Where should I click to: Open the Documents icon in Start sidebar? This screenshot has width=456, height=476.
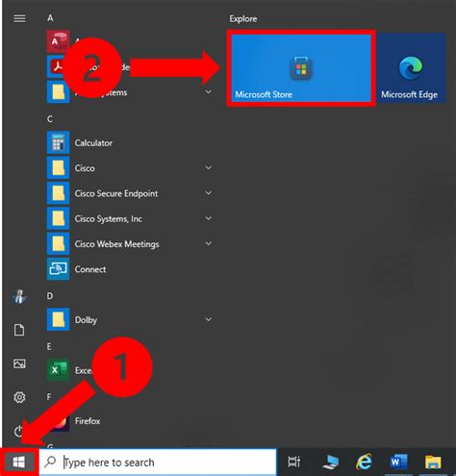coord(19,330)
